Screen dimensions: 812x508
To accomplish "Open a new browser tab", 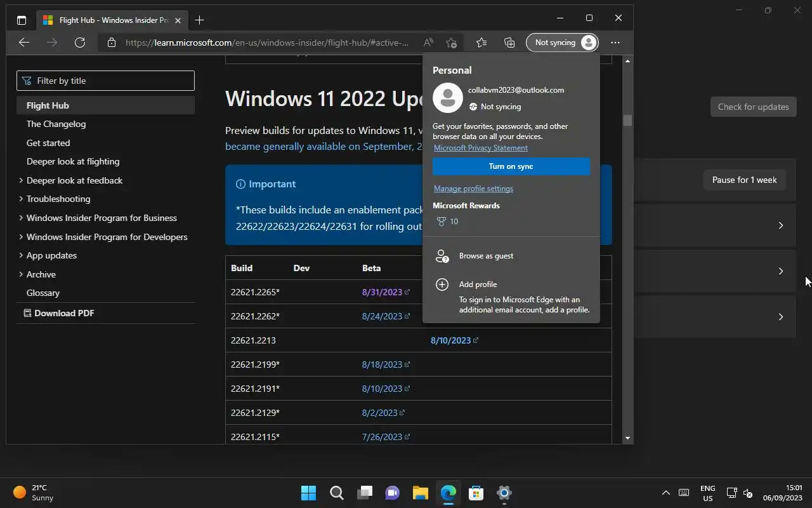I will [x=199, y=20].
